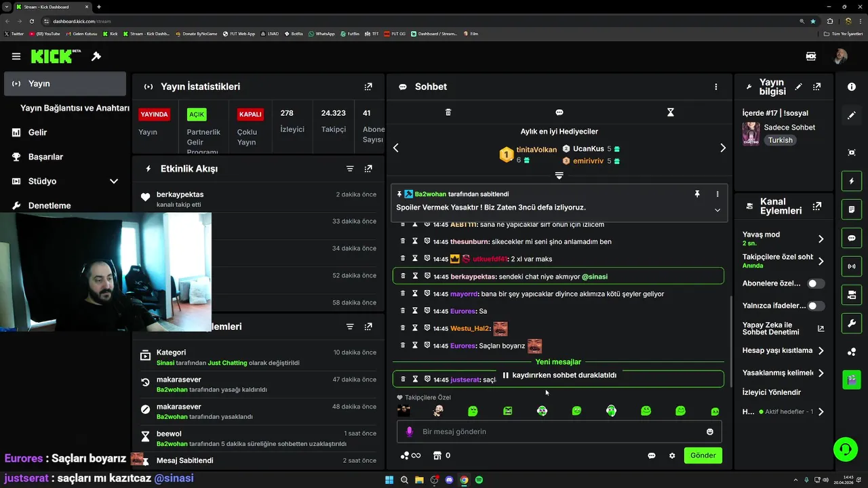
Task: Toggle the Abonelere özel switch
Action: tap(816, 283)
